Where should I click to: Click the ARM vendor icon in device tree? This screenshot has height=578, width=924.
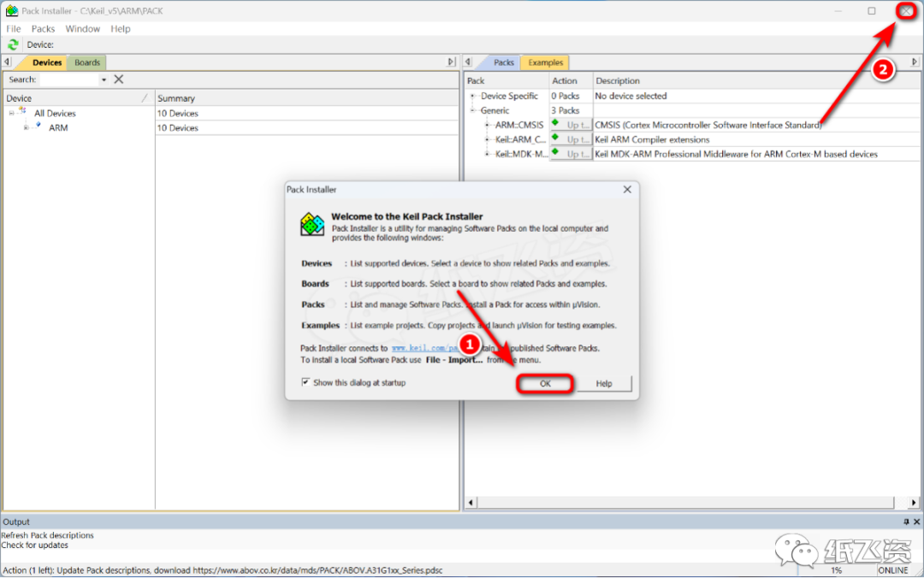(38, 126)
